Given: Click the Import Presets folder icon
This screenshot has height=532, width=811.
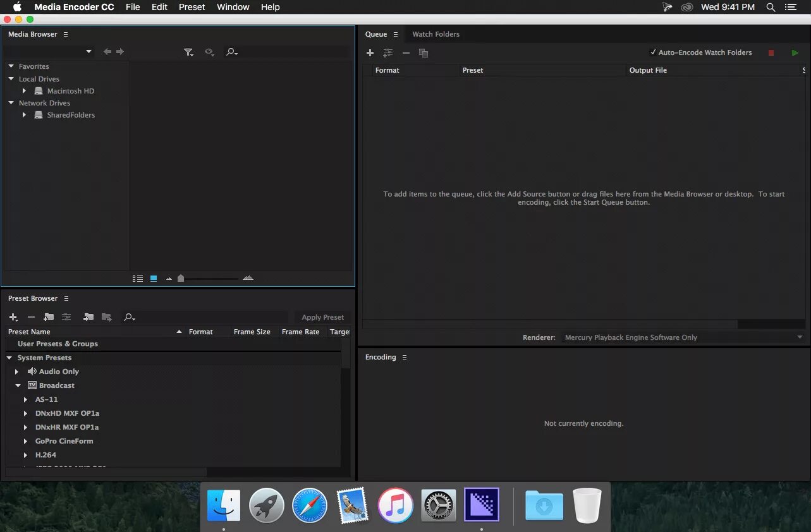Looking at the screenshot, I should [x=88, y=317].
